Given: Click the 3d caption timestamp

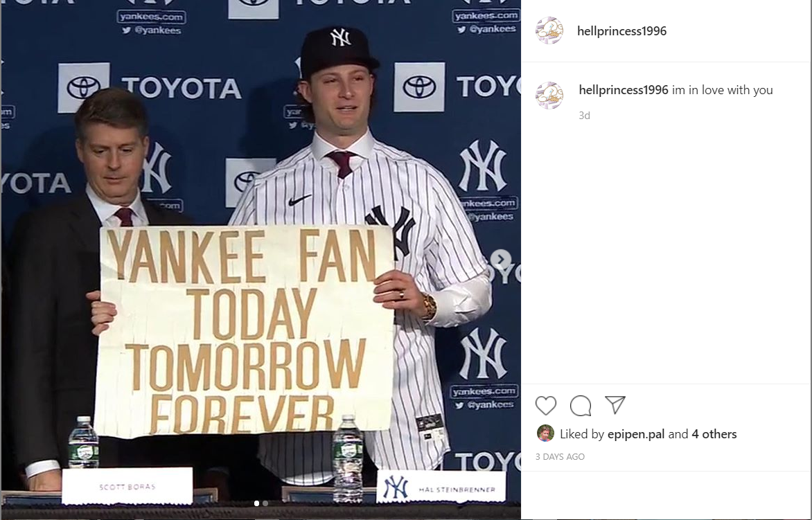Looking at the screenshot, I should pos(584,116).
